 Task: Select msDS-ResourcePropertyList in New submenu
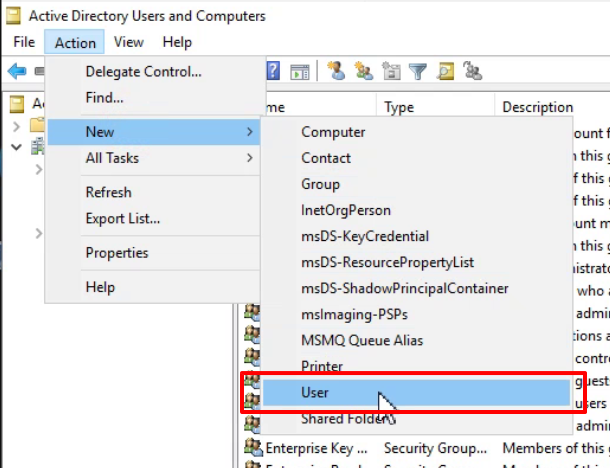pyautogui.click(x=416, y=262)
